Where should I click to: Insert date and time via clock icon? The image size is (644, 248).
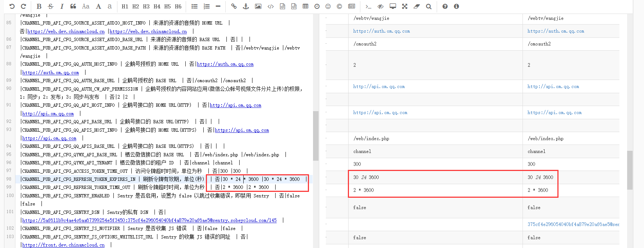pyautogui.click(x=317, y=6)
